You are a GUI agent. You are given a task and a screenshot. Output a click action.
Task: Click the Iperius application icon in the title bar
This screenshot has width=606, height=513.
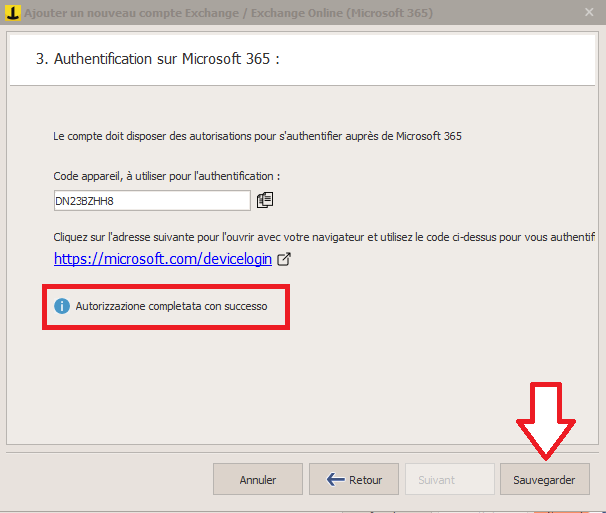(x=12, y=13)
